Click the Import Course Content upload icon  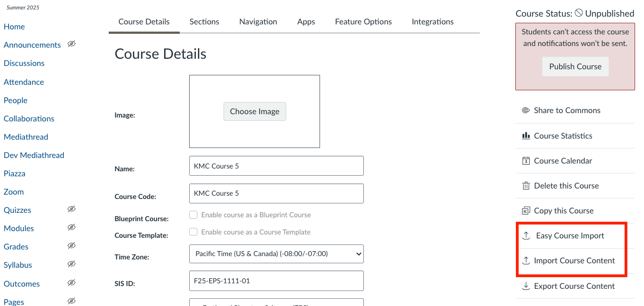tap(526, 261)
